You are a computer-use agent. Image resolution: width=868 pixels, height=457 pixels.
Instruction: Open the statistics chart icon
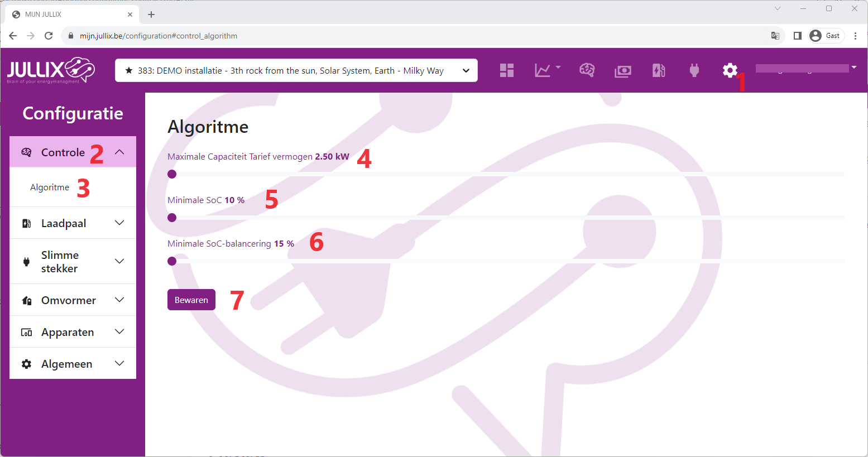click(x=543, y=70)
